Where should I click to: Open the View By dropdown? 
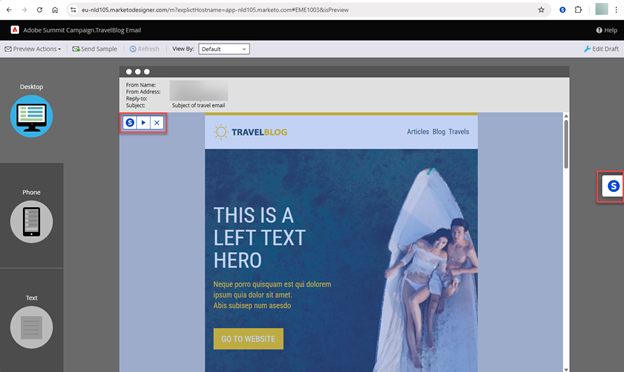click(224, 49)
